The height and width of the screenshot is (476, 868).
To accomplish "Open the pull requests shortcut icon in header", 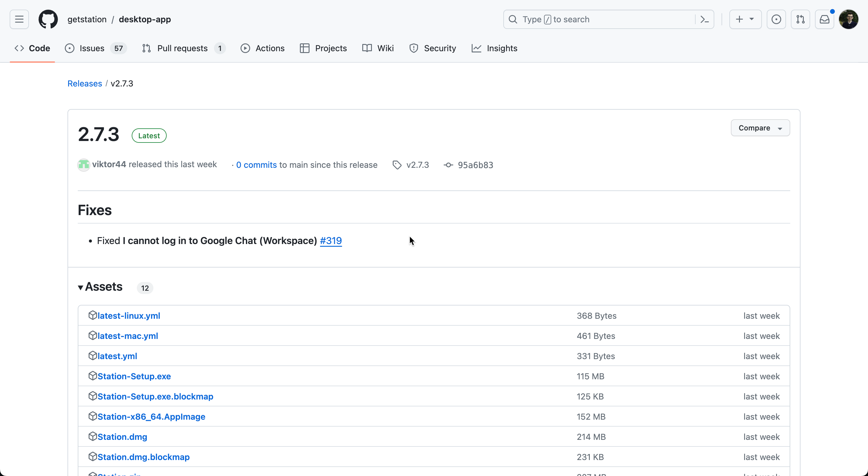I will (x=800, y=19).
